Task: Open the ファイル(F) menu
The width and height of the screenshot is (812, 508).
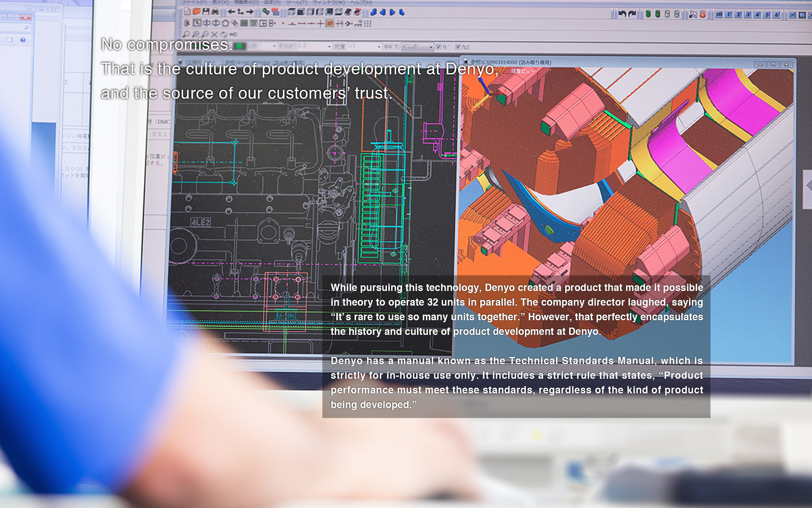Action: click(x=194, y=2)
